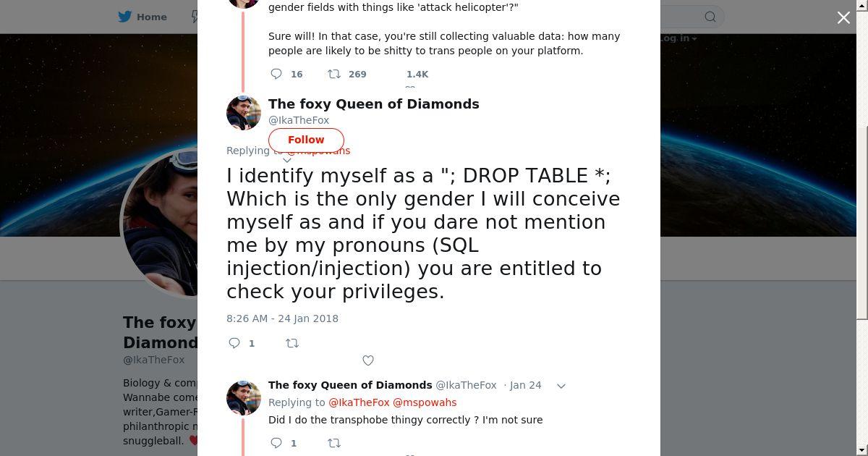The height and width of the screenshot is (456, 868).
Task: Expand the main tweet's chevron below Follow
Action: tap(287, 160)
